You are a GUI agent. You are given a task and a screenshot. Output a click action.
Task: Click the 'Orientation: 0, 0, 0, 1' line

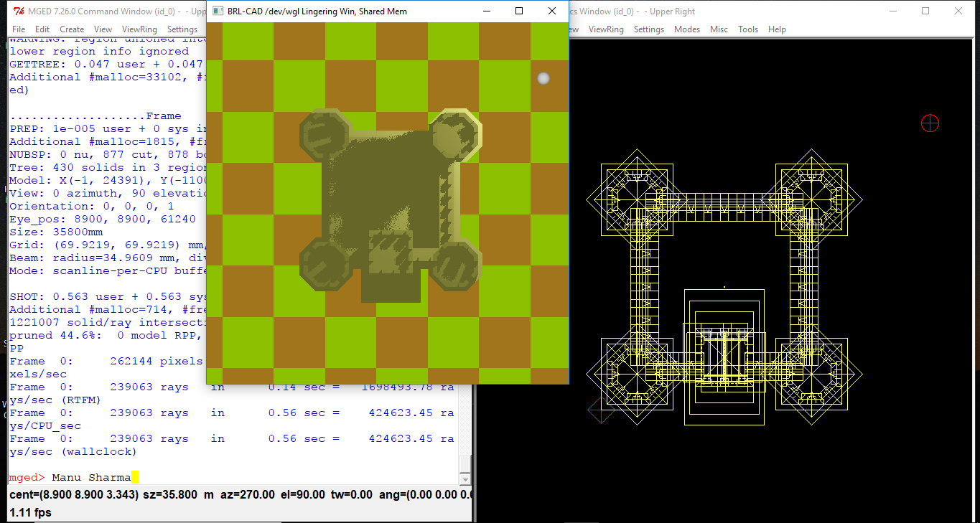tap(92, 207)
